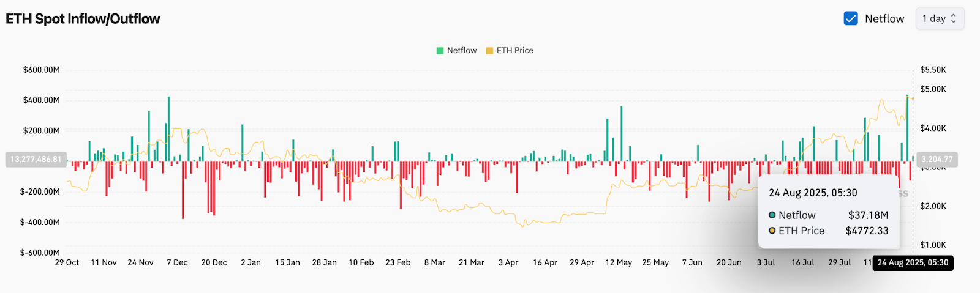Click the $37.18M Netflow value in tooltip
This screenshot has width=980, height=293.
(868, 215)
